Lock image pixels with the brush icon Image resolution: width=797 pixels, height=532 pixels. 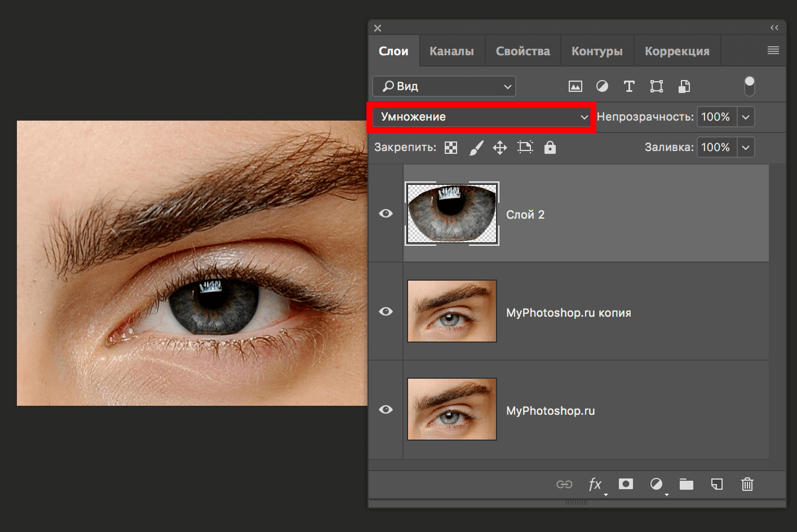[476, 148]
